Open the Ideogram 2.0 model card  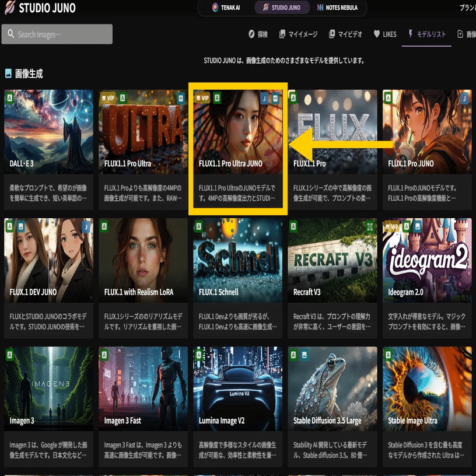click(427, 278)
